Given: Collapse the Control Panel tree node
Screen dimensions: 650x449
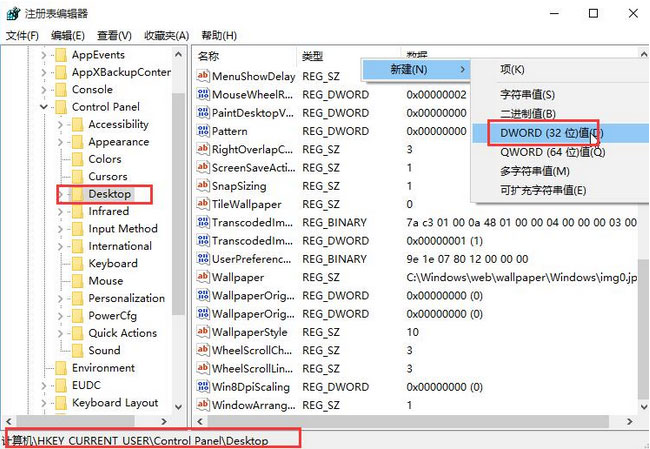Looking at the screenshot, I should tap(44, 107).
